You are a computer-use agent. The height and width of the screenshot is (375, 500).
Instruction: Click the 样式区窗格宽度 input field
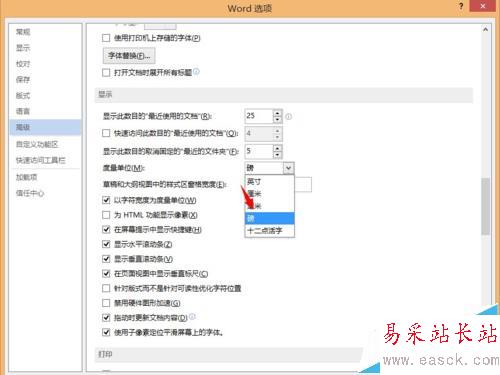(303, 184)
